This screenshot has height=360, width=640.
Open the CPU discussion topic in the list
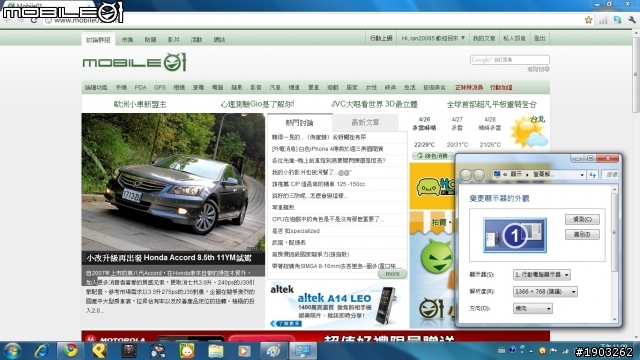[328, 219]
